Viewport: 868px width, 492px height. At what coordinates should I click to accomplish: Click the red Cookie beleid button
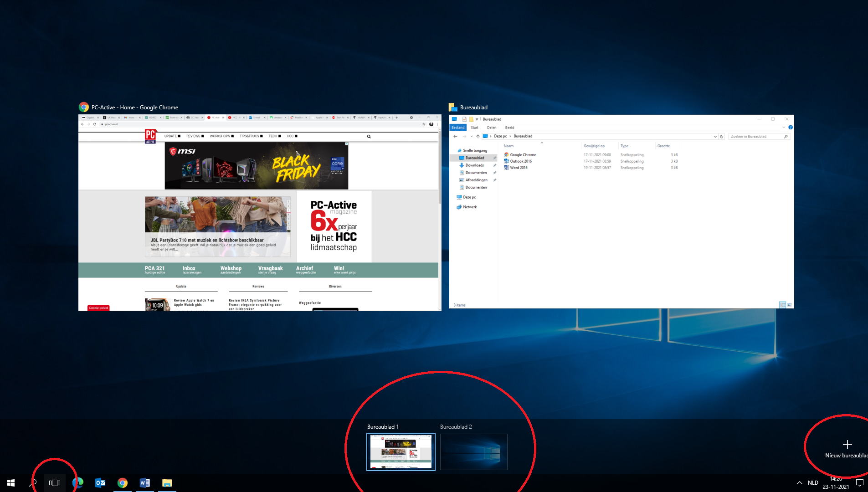pyautogui.click(x=98, y=308)
